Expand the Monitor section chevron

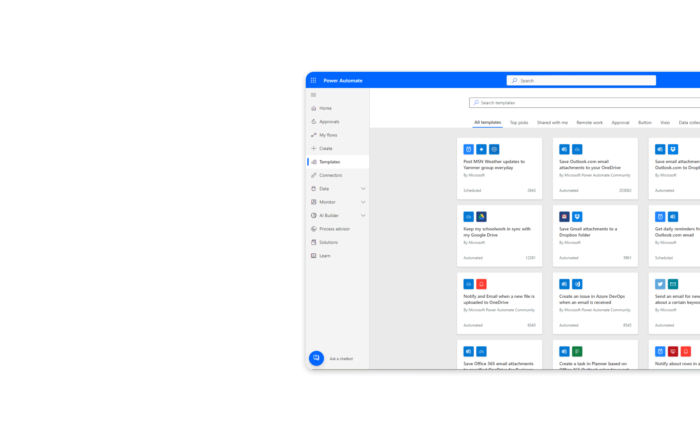click(x=363, y=202)
